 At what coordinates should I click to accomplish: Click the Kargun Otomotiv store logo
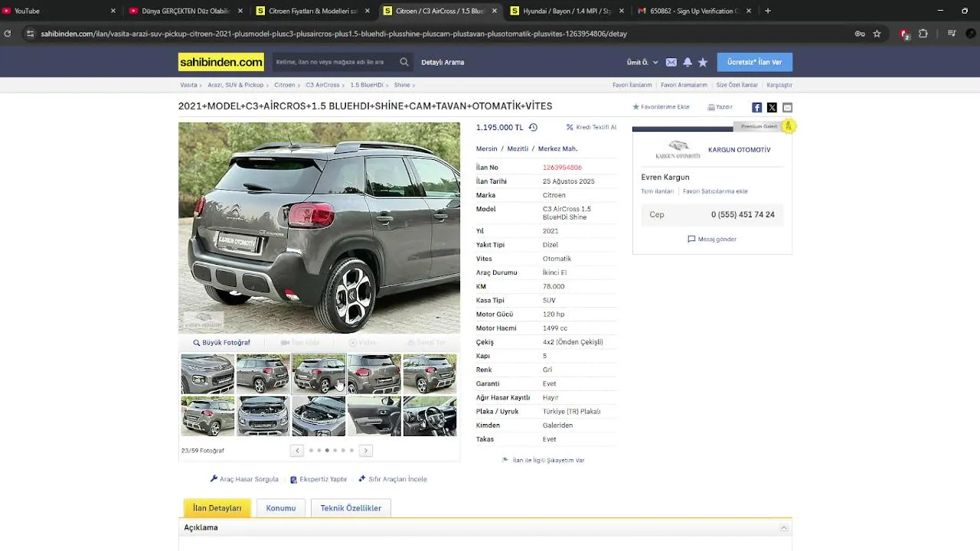pos(678,150)
